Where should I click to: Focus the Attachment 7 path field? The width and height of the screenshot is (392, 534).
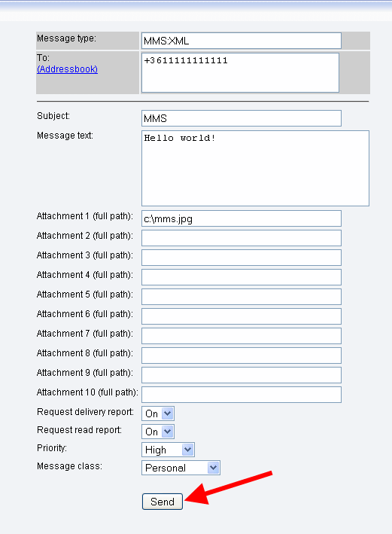(242, 336)
